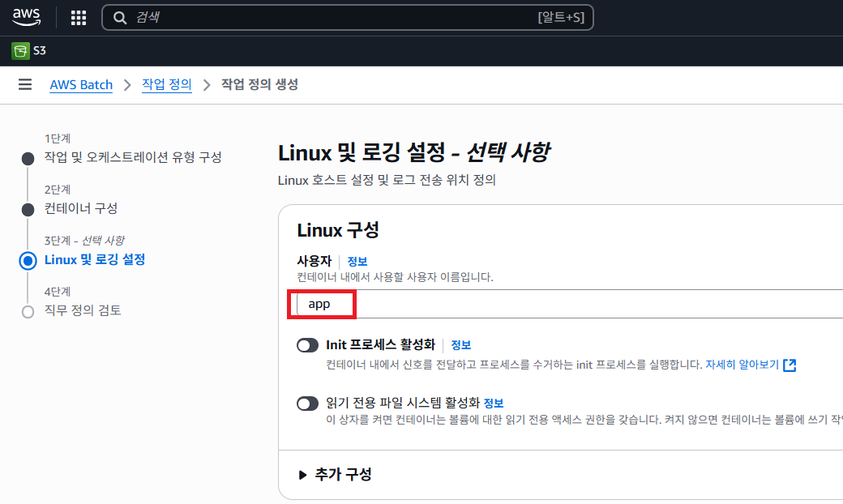Open the hamburger side navigation menu

(x=25, y=84)
